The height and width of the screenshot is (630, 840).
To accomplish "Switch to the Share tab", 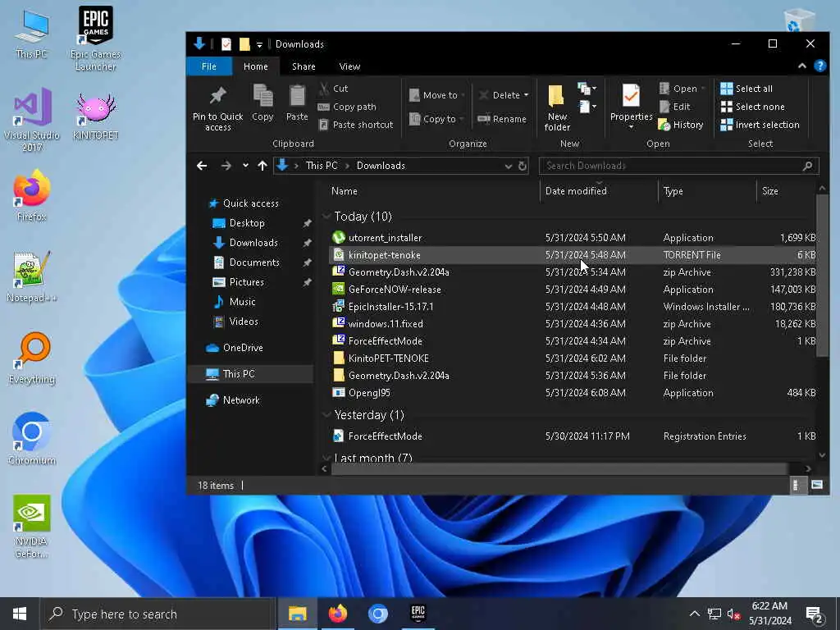I will 304,66.
